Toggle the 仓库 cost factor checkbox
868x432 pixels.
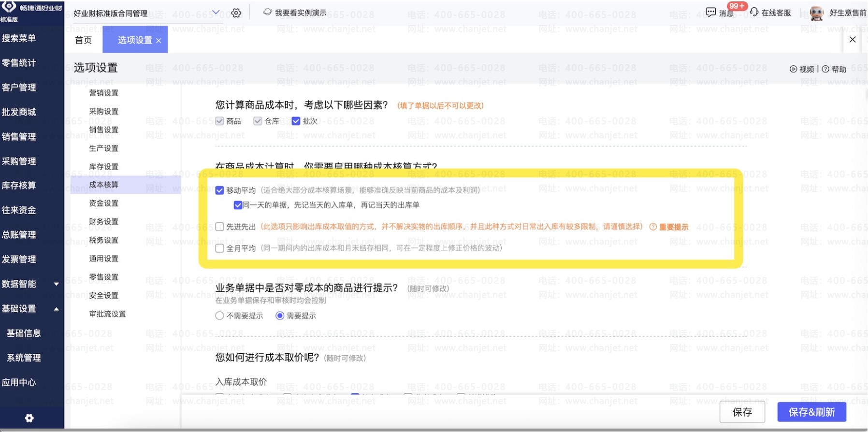pos(258,121)
